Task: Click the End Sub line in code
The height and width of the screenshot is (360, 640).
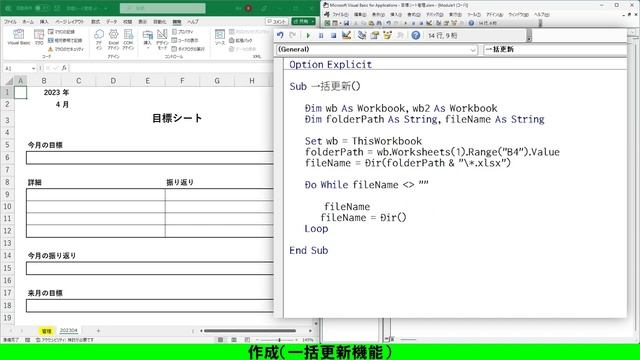Action: pos(309,250)
